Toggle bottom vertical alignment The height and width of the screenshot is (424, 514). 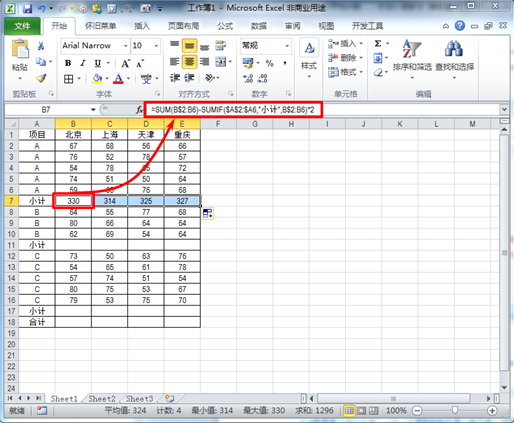tap(205, 47)
